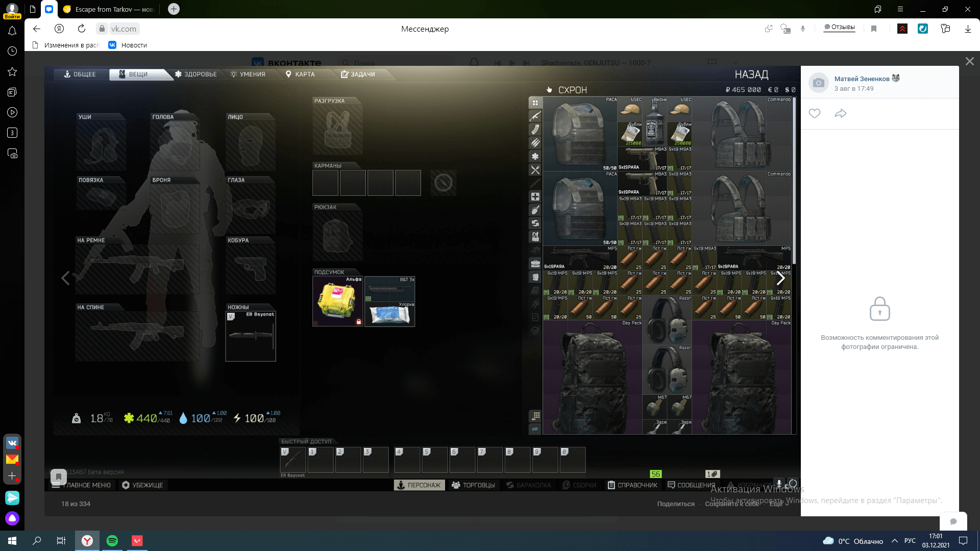Image resolution: width=980 pixels, height=551 pixels.
Task: Open the teal circular-arrow extension
Action: pos(923,29)
